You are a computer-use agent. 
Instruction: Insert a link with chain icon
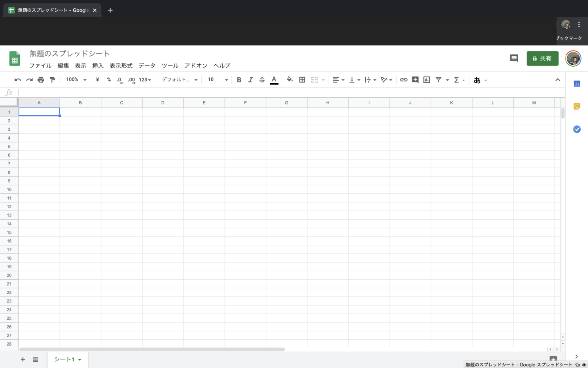[403, 80]
